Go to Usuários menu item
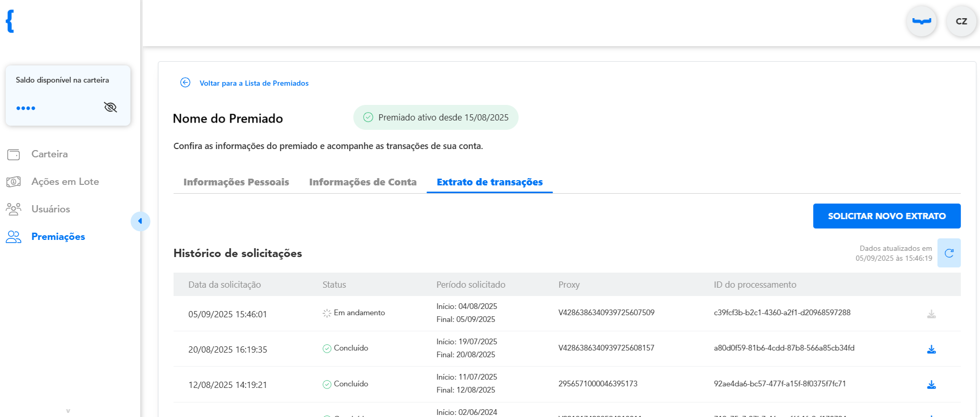The height and width of the screenshot is (417, 980). pos(50,209)
